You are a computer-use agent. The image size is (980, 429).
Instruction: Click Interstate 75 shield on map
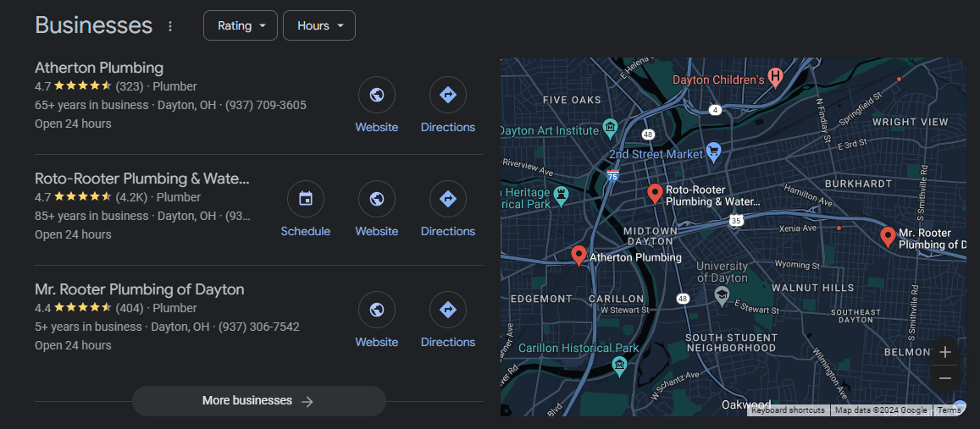pos(613,175)
